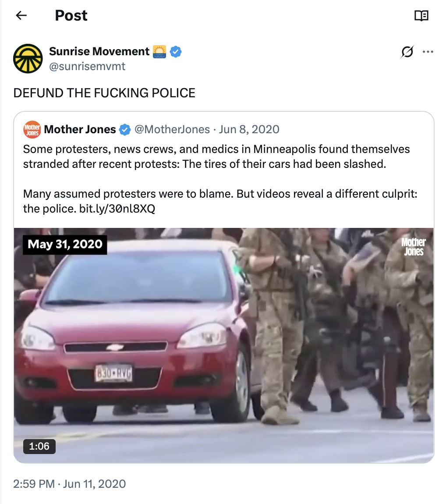Image resolution: width=446 pixels, height=504 pixels.
Task: Open reader view book icon
Action: (421, 15)
